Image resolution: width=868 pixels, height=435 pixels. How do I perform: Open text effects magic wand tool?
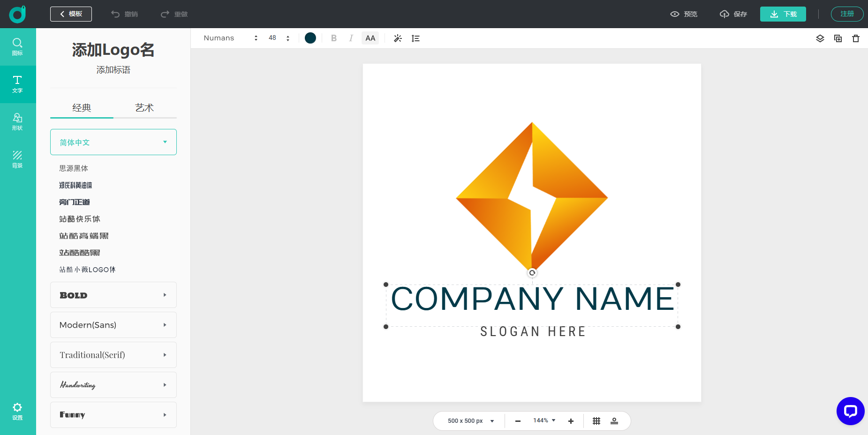click(398, 38)
